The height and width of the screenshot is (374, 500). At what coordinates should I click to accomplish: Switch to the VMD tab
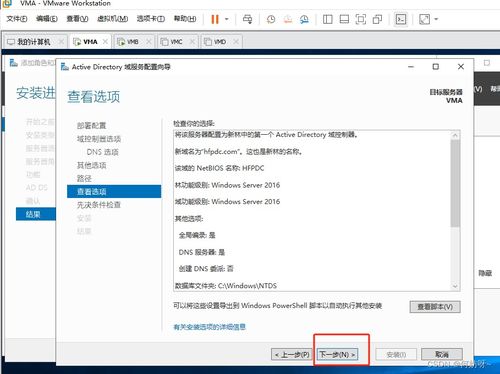click(220, 42)
